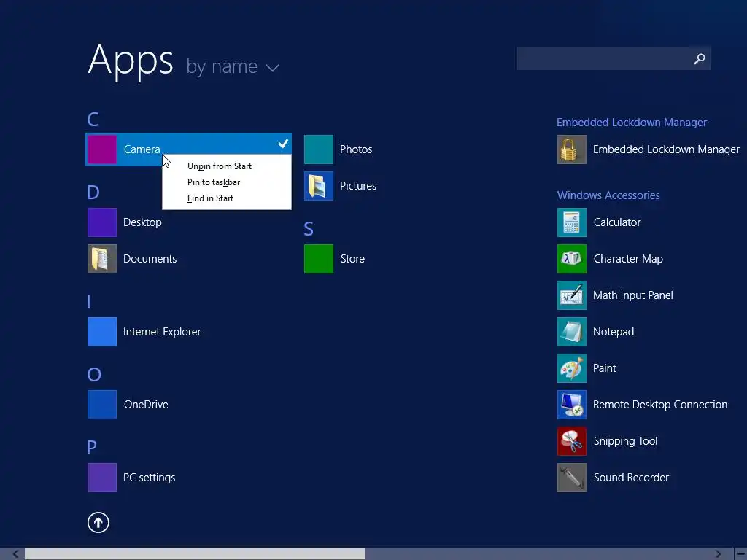Click the up arrow circle to return to Start
747x560 pixels.
(98, 522)
